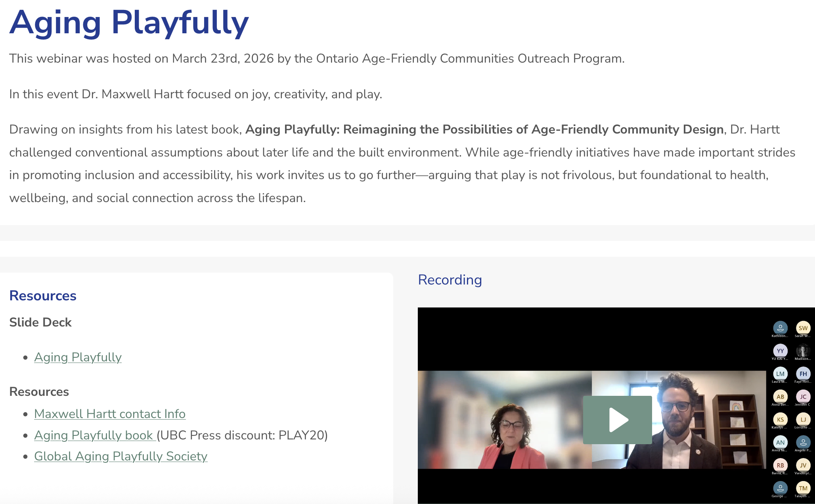Image resolution: width=815 pixels, height=504 pixels.
Task: Click the Recording section heading
Action: pos(450,280)
